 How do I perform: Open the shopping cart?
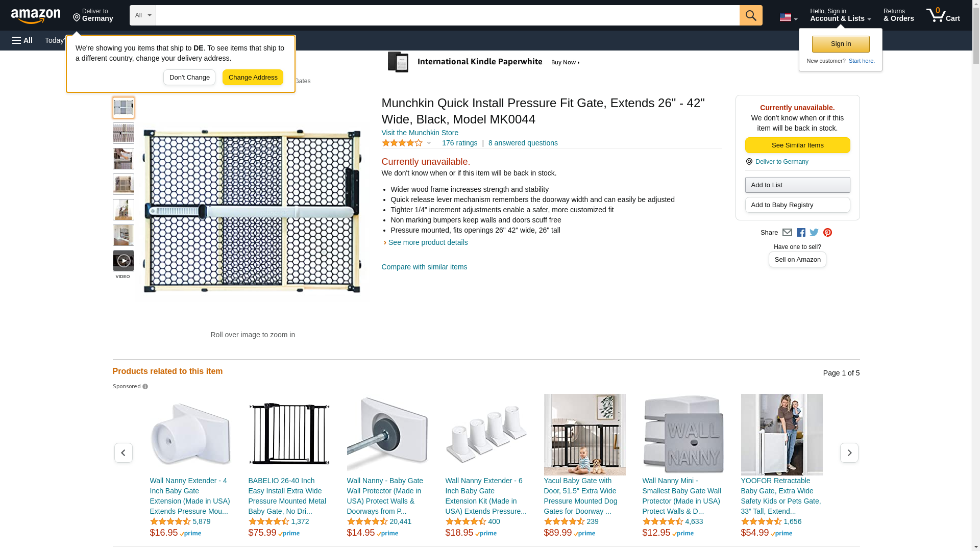pos(943,15)
